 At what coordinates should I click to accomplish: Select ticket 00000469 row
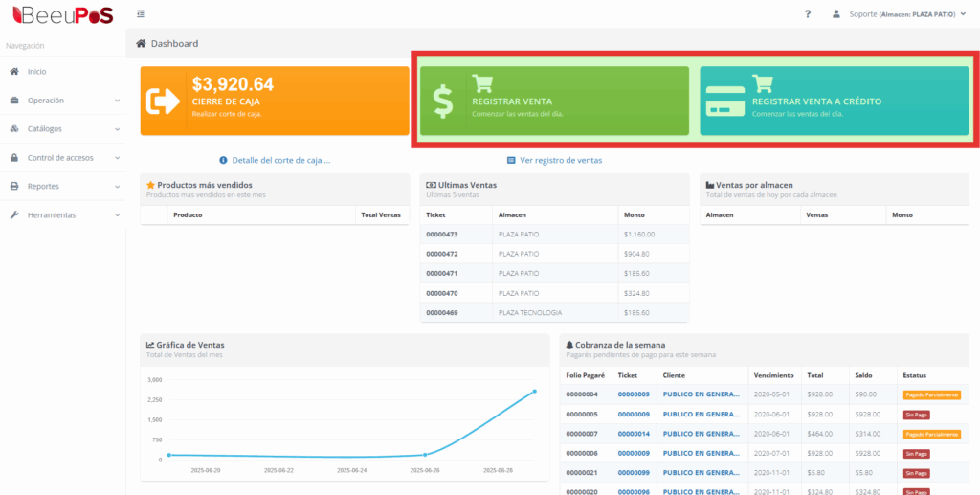[x=554, y=312]
